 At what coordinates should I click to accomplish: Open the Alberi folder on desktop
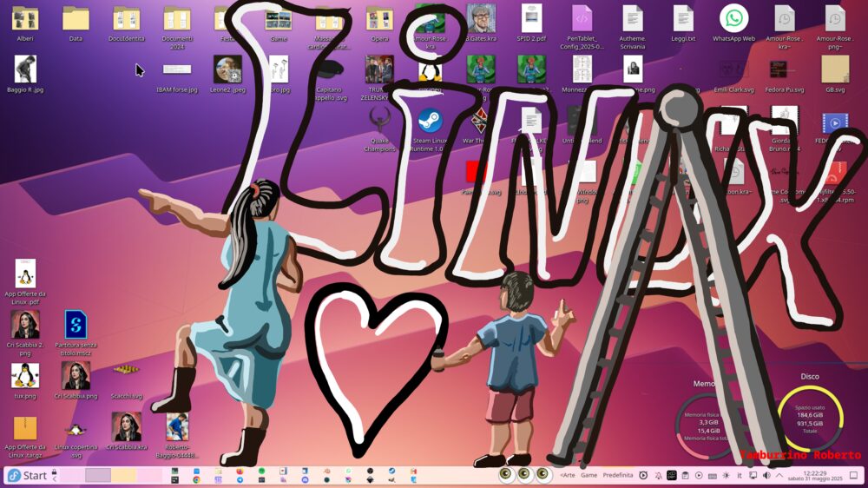[25, 24]
